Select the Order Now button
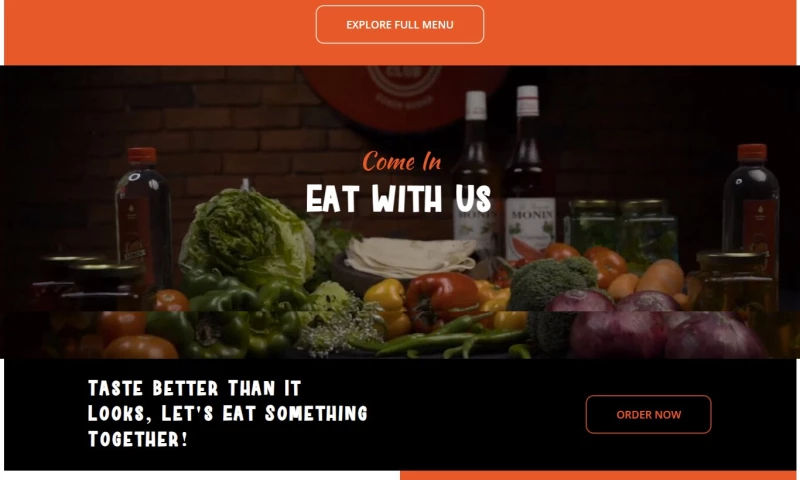Viewport: 800px width, 480px height. coord(648,414)
